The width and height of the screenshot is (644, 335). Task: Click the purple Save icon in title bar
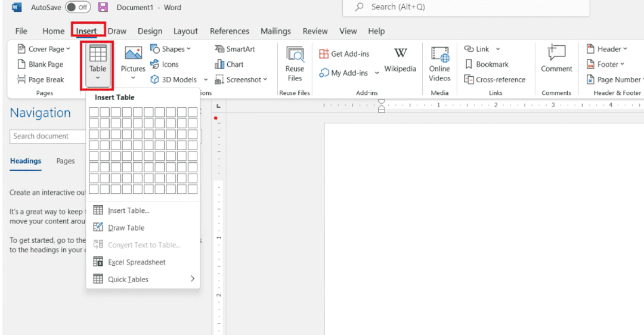tap(103, 7)
